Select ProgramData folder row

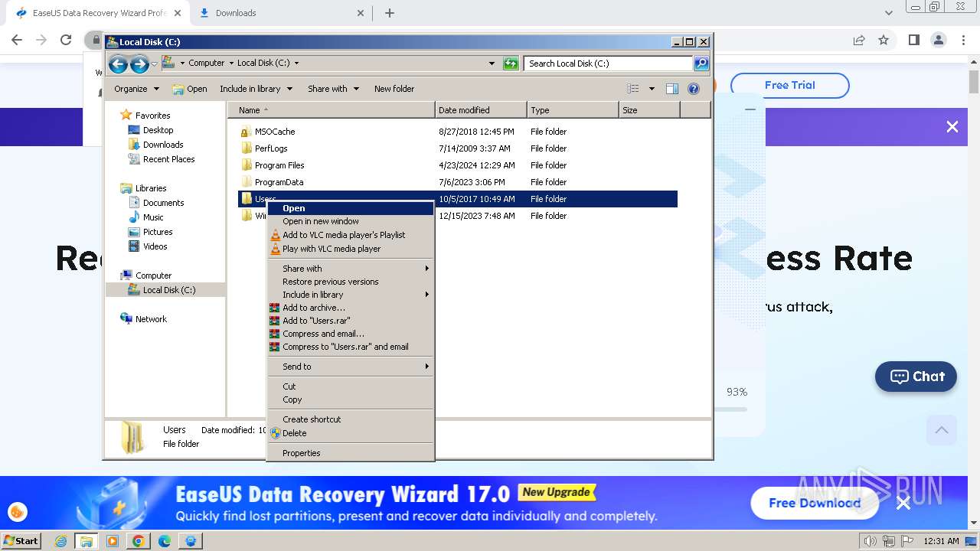(x=458, y=182)
